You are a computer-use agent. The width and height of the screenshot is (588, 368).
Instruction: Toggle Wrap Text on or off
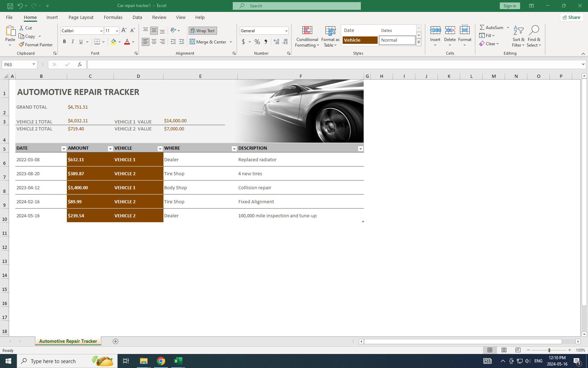click(x=203, y=31)
